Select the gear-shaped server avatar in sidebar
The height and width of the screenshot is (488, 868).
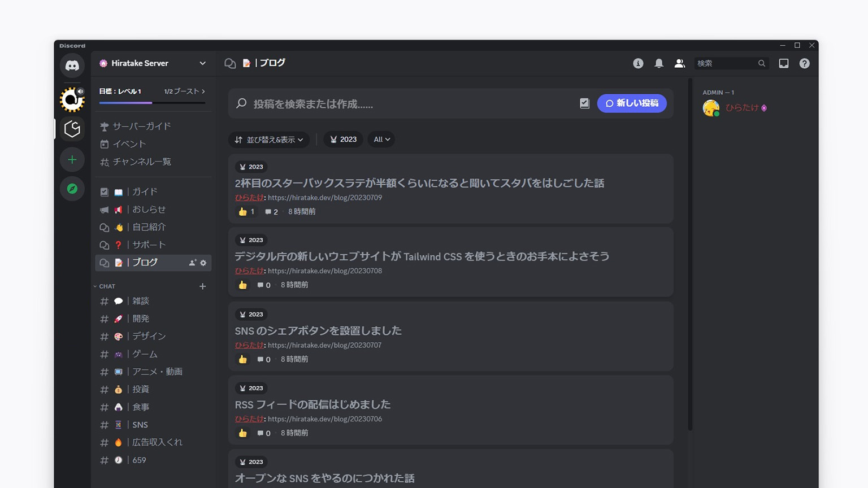72,99
